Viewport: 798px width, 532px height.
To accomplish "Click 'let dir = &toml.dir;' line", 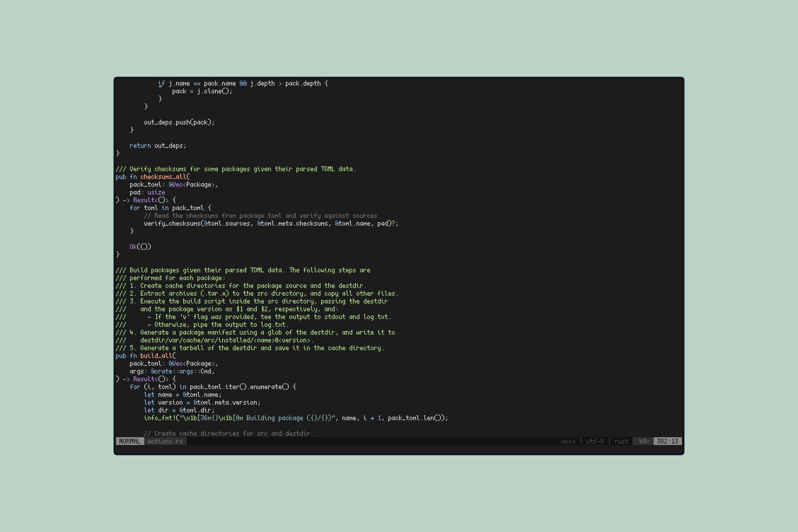I will pyautogui.click(x=179, y=410).
